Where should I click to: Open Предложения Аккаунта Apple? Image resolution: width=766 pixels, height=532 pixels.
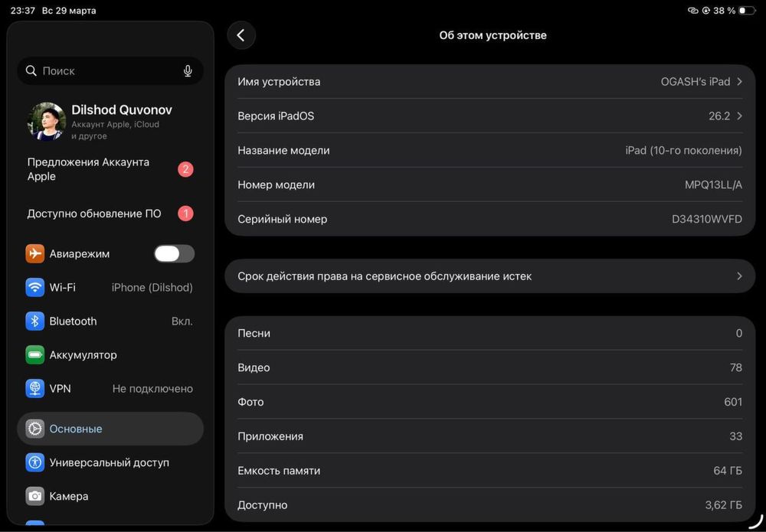pyautogui.click(x=110, y=169)
